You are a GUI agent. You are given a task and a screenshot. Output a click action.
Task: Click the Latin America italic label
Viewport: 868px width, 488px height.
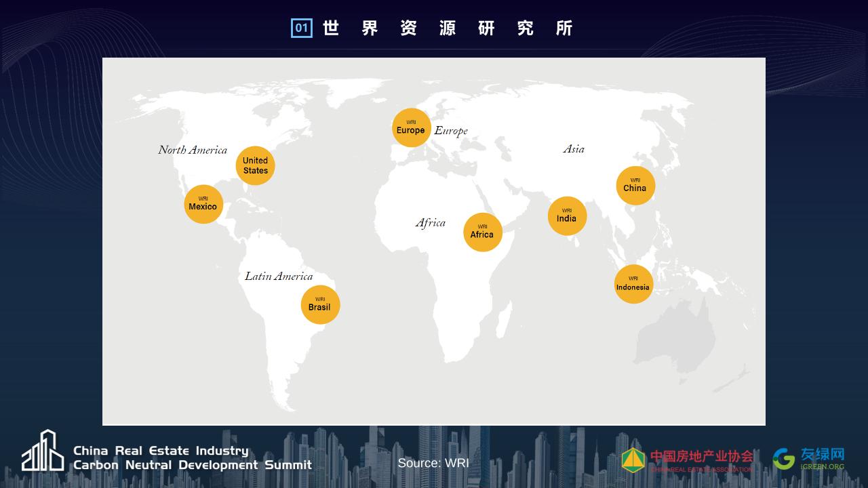tap(279, 277)
